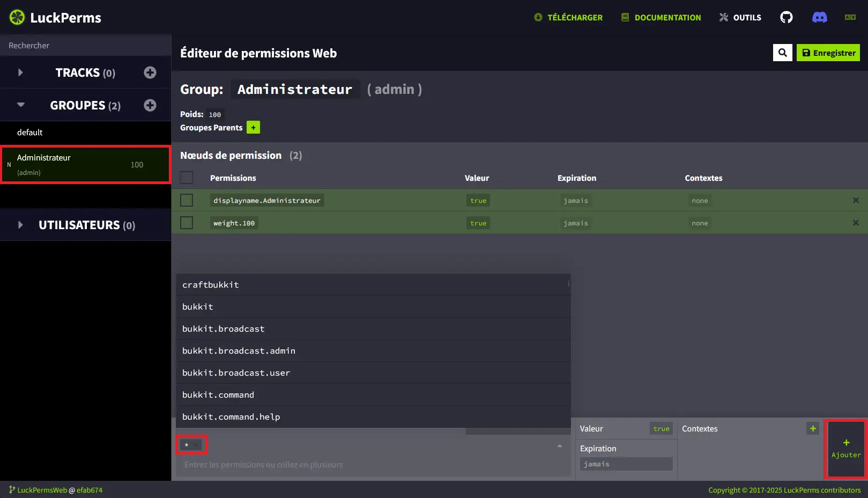Viewport: 868px width, 498px height.
Task: Add a new group with plus icon
Action: (150, 105)
